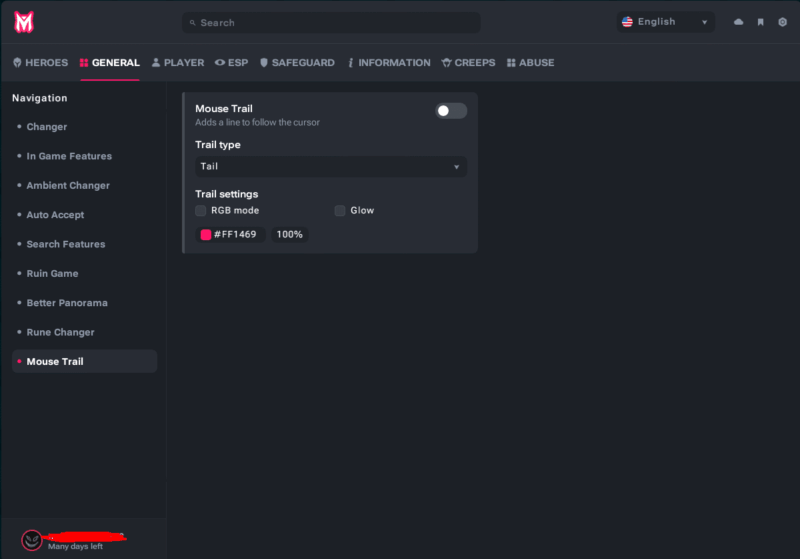Click the search magnifier icon

point(192,23)
